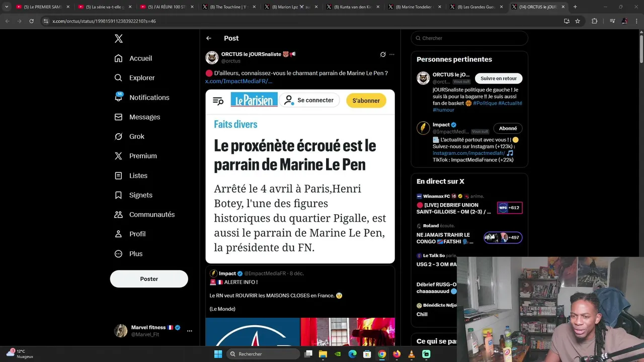Go back using the Post arrow

209,38
